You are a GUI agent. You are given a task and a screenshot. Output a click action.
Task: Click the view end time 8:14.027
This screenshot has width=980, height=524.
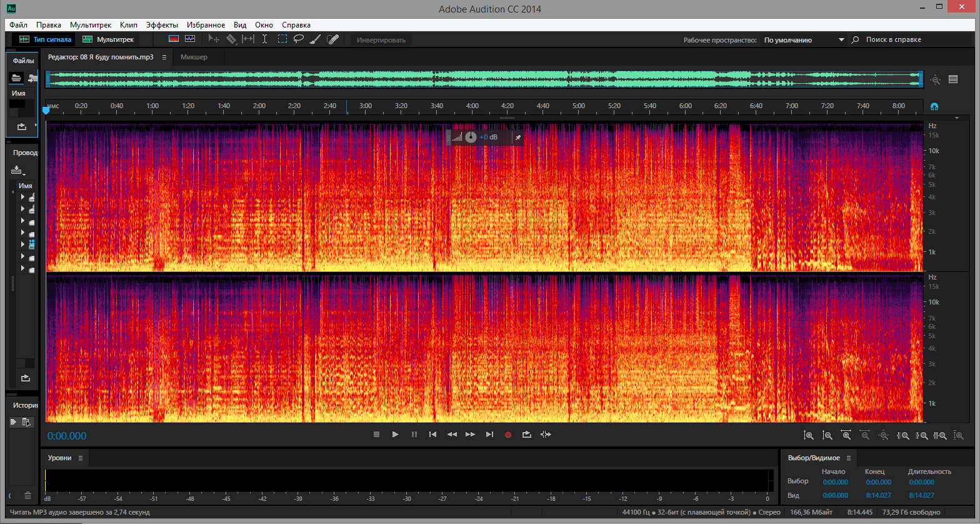pos(878,495)
